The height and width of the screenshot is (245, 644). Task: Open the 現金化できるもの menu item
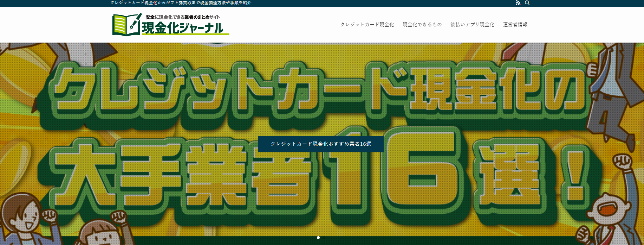pyautogui.click(x=422, y=24)
